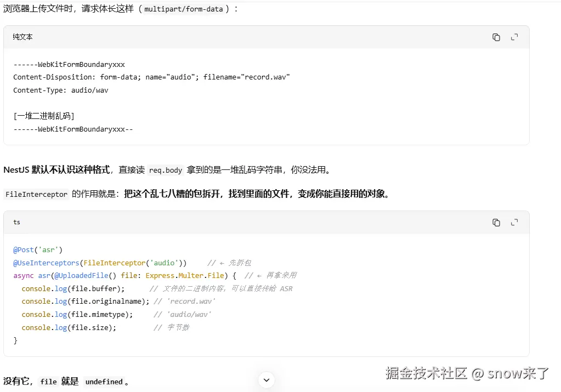Click the closing ------WebKitFormBoundaryxxx-- line
The width and height of the screenshot is (561, 392).
pyautogui.click(x=73, y=129)
